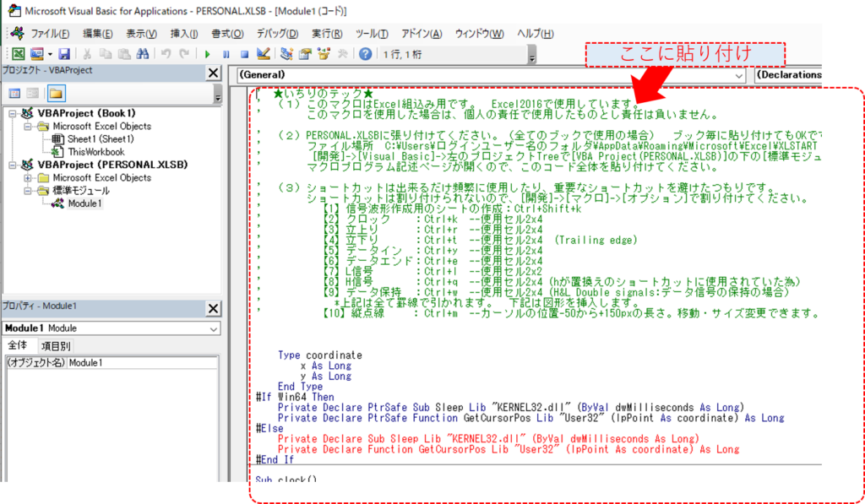The image size is (865, 504).
Task: Run the macro with the green play icon
Action: [x=208, y=54]
